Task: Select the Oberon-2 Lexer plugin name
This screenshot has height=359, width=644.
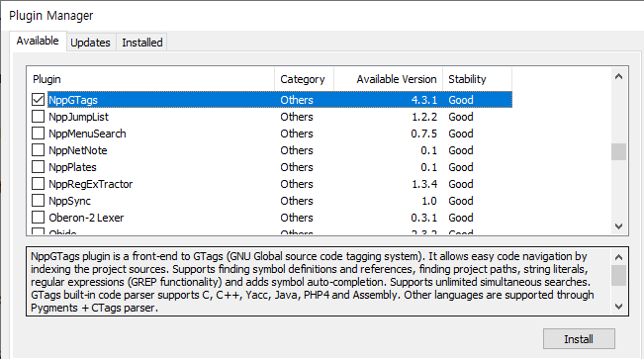Action: 86,218
